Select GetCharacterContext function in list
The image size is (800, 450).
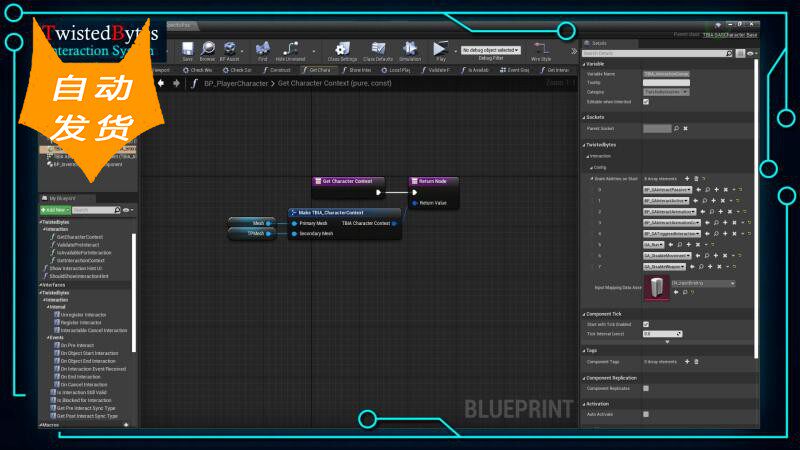(x=80, y=237)
